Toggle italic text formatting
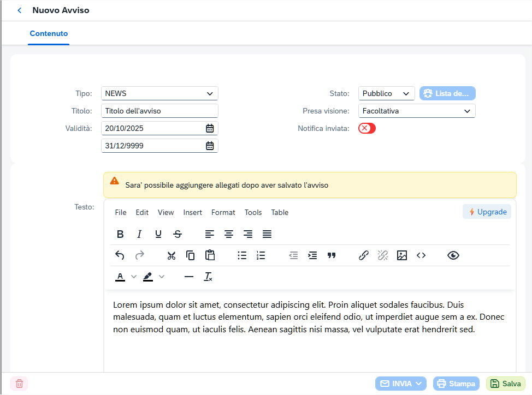This screenshot has width=532, height=395. [139, 234]
